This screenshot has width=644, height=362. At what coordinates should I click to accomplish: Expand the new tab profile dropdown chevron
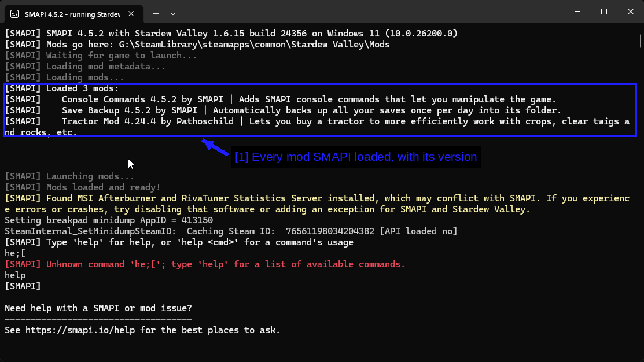(x=173, y=14)
